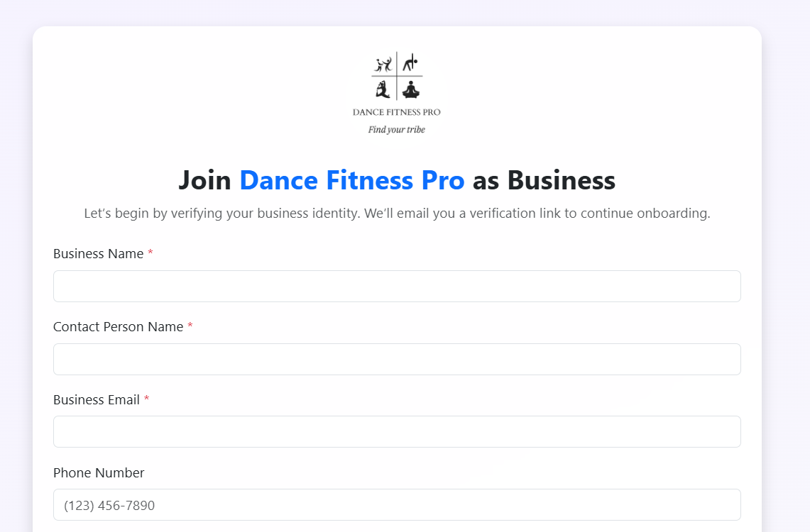Click the red asterisk beside Business Email
The height and width of the screenshot is (532, 810).
(x=146, y=400)
